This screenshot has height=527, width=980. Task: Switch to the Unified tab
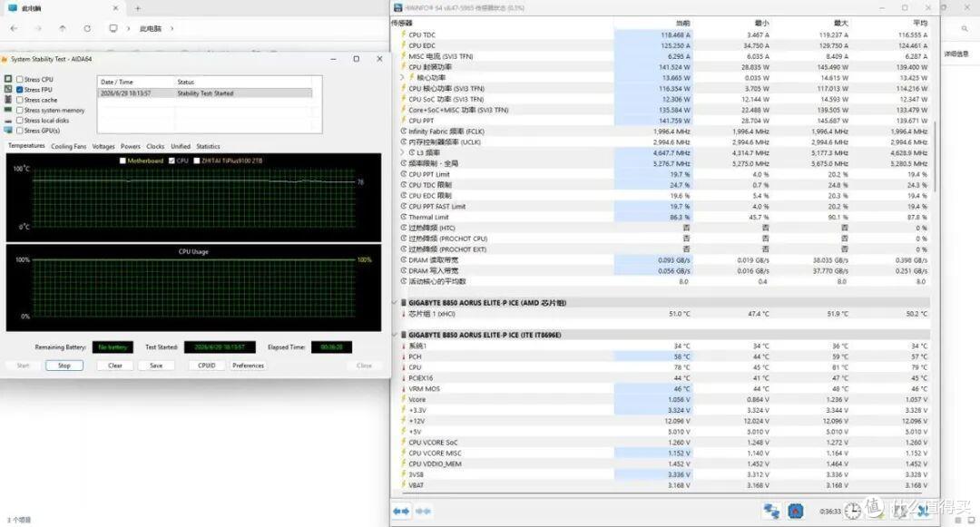(x=181, y=146)
